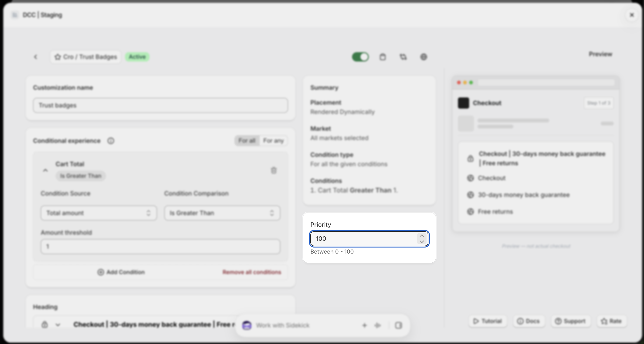Screen dimensions: 644x344
Task: Click the globe icon in top toolbar
Action: click(x=424, y=57)
